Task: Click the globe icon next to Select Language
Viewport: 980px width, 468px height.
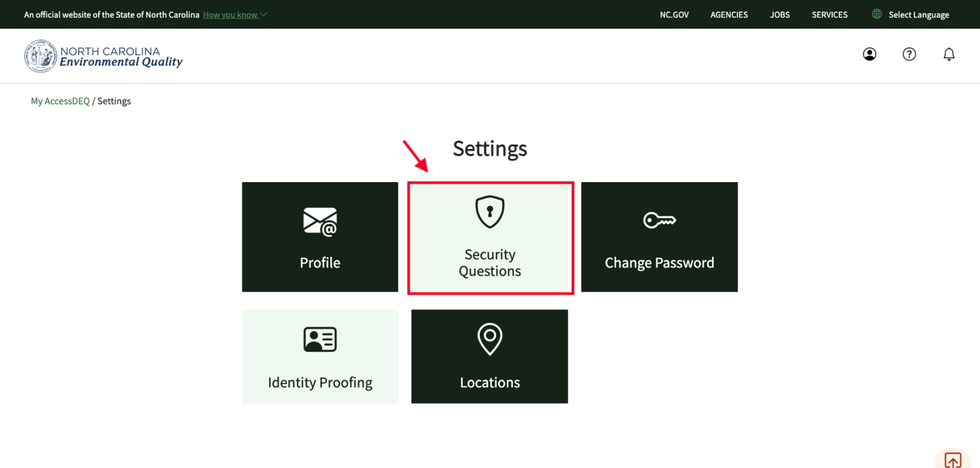Action: click(x=876, y=14)
